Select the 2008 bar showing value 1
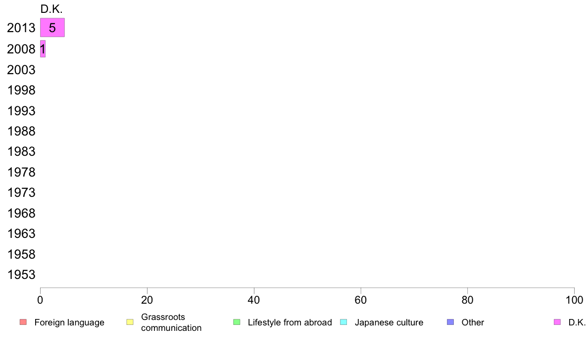Image resolution: width=588 pixels, height=364 pixels. click(43, 49)
